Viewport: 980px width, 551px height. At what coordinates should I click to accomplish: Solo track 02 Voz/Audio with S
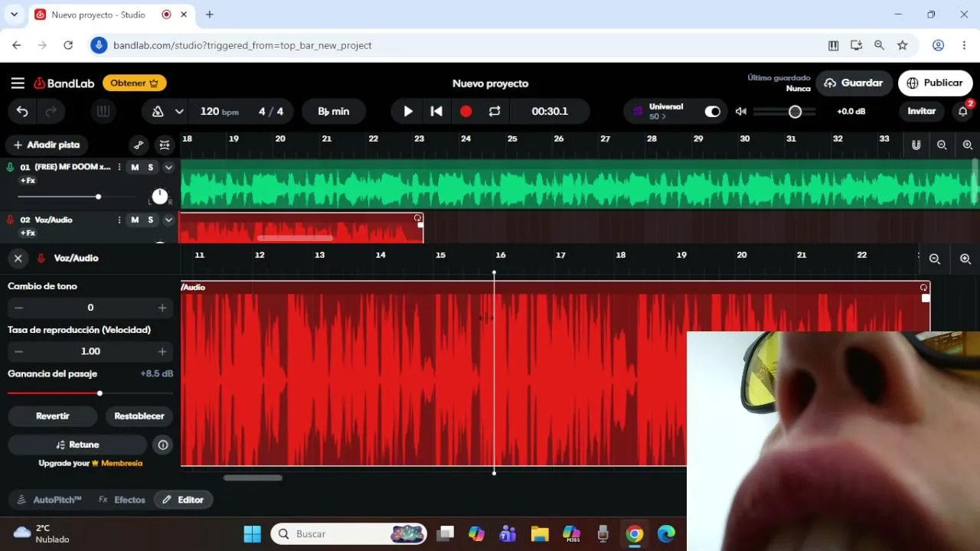click(150, 220)
